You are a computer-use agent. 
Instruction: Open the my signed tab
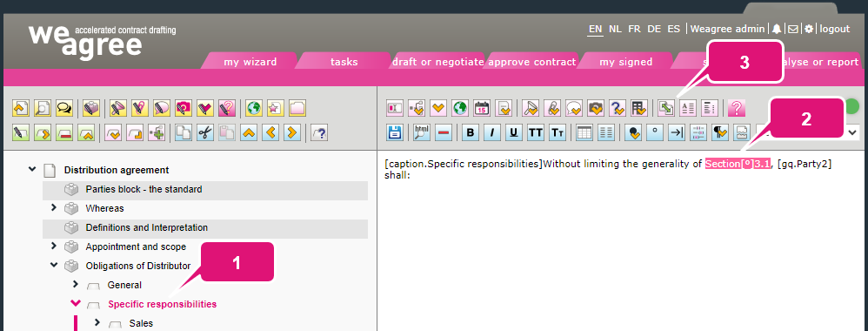(626, 62)
